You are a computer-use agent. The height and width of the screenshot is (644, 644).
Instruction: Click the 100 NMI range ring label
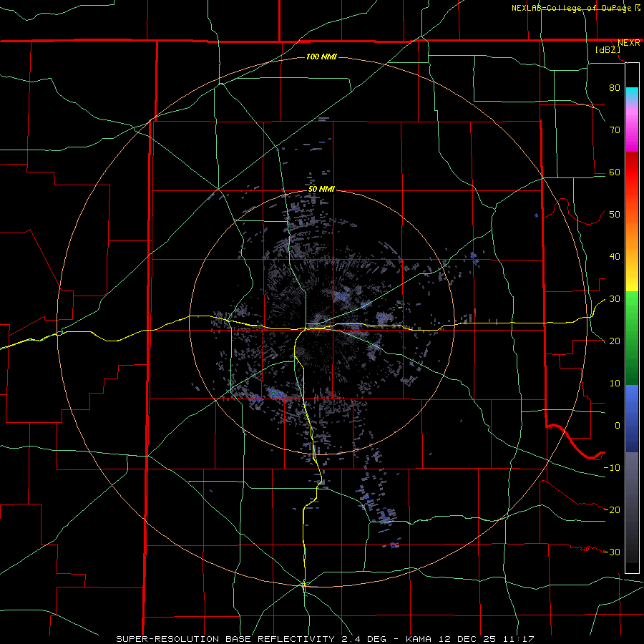[321, 57]
